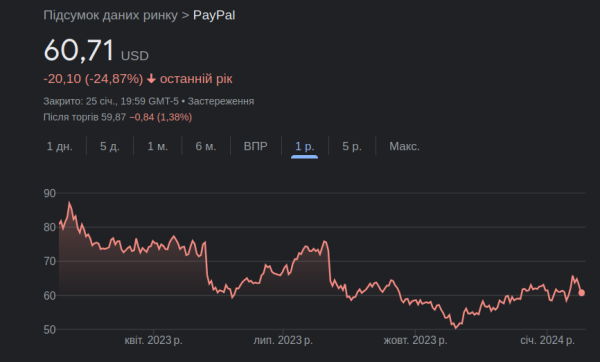The image size is (600, 362).
Task: Select the '1 дн.' time range tab
Action: click(60, 146)
